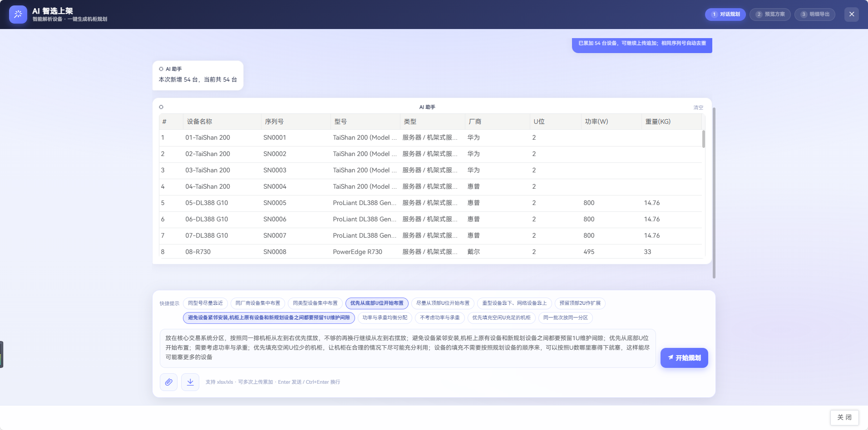The image size is (868, 430).
Task: Toggle the 同厂商设备集中布置 prompt chip
Action: pyautogui.click(x=258, y=303)
